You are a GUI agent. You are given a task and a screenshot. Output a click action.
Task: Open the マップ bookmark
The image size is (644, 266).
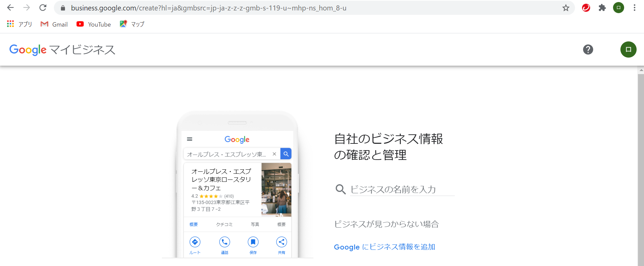[x=132, y=24]
